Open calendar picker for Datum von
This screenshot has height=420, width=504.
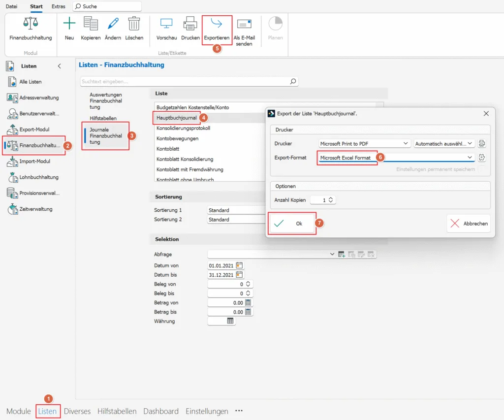(240, 265)
